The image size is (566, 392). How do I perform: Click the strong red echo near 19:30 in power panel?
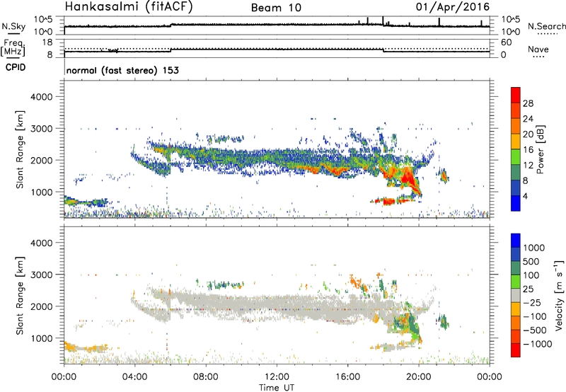coord(408,179)
